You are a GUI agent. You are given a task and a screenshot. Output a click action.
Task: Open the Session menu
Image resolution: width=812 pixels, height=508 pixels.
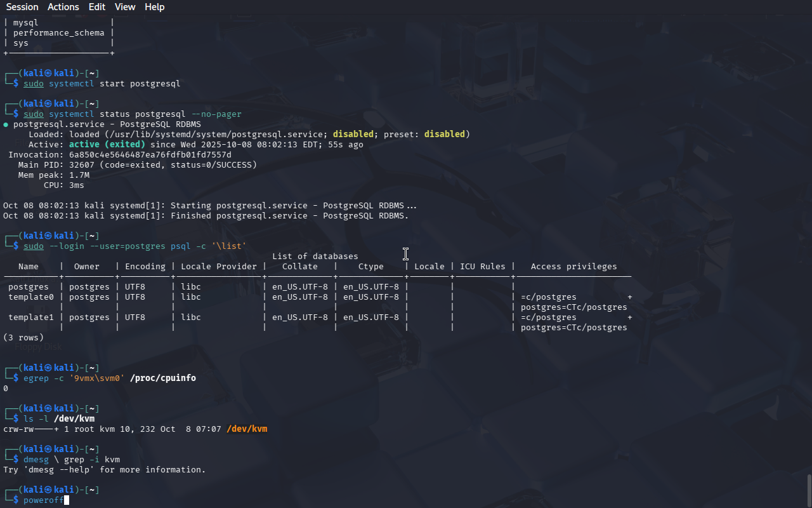pyautogui.click(x=22, y=7)
